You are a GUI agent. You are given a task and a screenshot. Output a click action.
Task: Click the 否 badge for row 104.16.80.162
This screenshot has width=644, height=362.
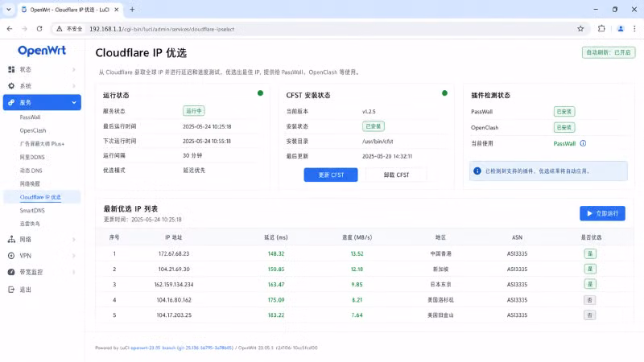pyautogui.click(x=590, y=300)
